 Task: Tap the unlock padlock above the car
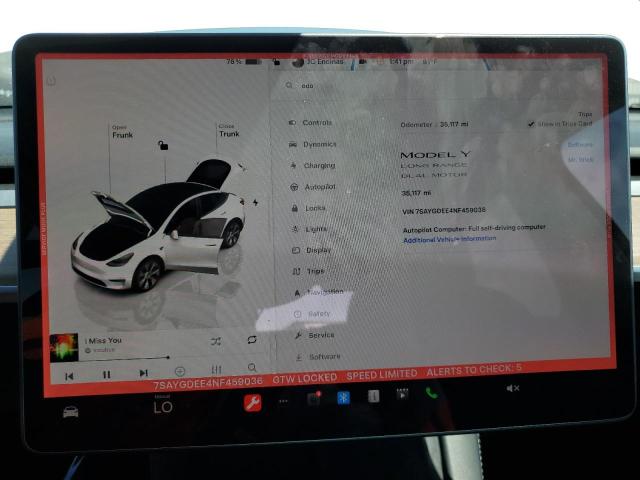coord(163,145)
